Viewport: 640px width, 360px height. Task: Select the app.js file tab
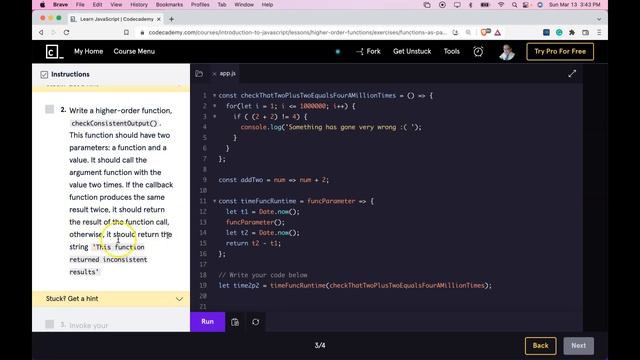tap(227, 73)
